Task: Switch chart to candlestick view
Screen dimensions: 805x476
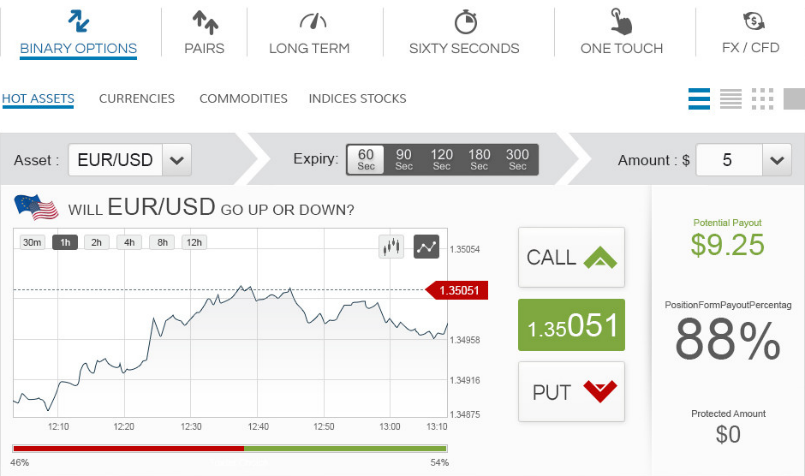Action: coord(391,247)
